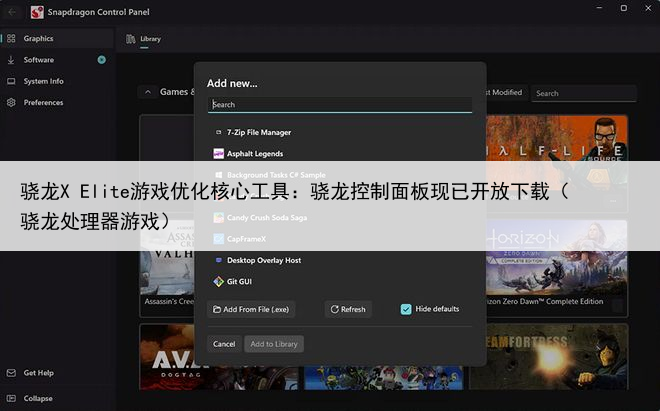Select the Asphalt Legends app icon

tap(218, 154)
